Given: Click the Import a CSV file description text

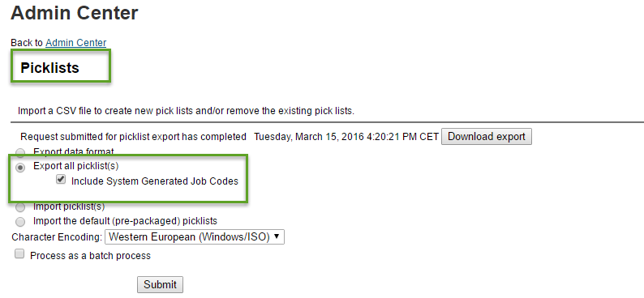Looking at the screenshot, I should pos(186,111).
